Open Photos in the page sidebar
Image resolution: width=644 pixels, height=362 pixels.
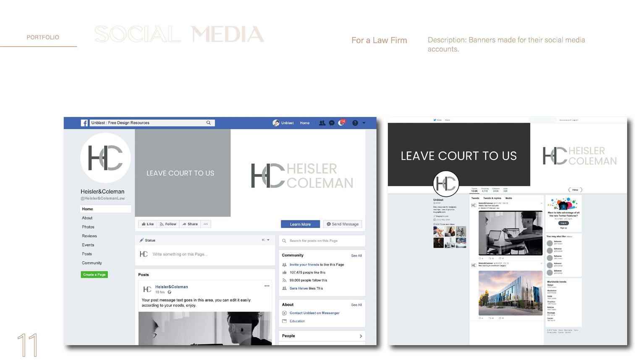pyautogui.click(x=88, y=227)
